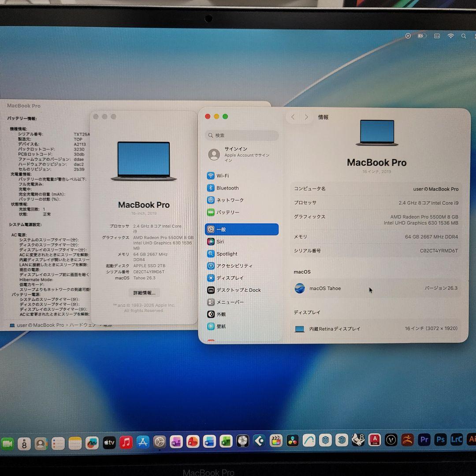The image size is (476, 476).
Task: Launch Freeform from the dock
Action: 92,443
